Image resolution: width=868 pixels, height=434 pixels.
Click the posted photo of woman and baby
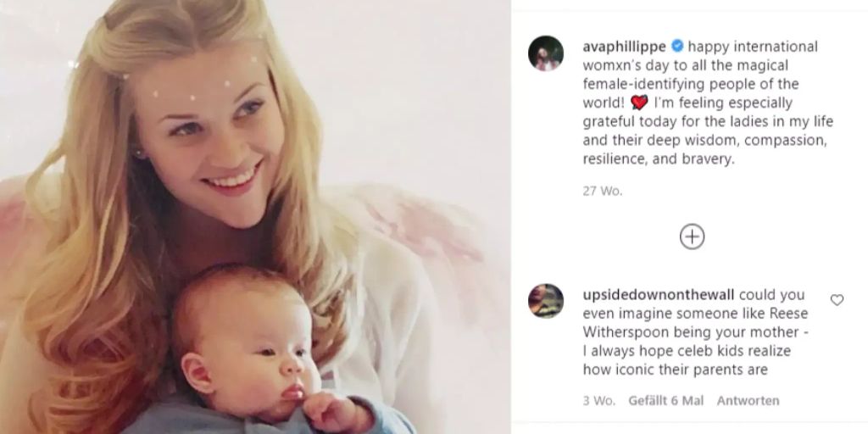click(x=255, y=217)
